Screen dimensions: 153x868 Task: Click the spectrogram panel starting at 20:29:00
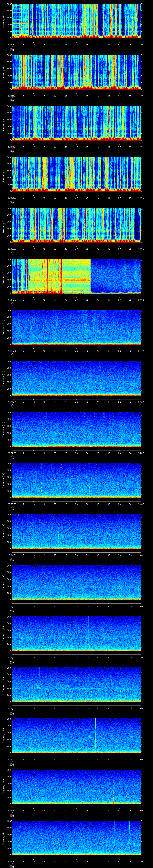[x=77, y=787]
